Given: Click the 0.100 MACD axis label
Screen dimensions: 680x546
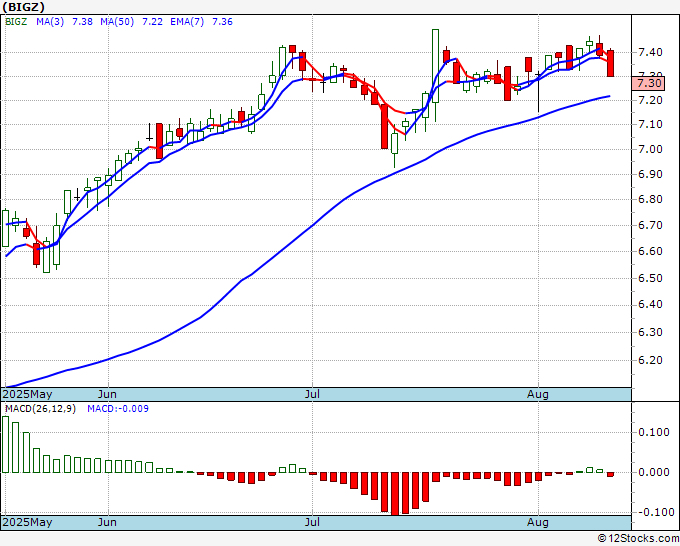Looking at the screenshot, I should pos(654,432).
